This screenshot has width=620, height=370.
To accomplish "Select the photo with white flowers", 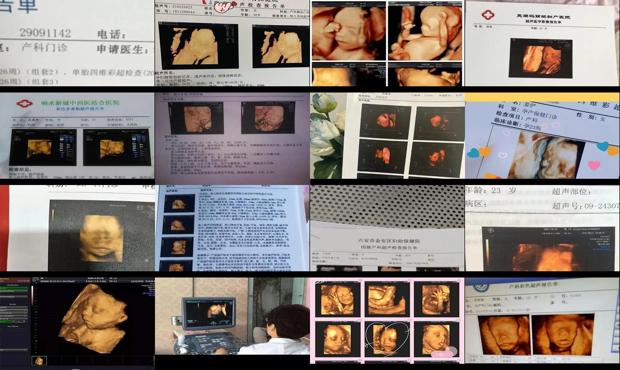I will (x=387, y=136).
